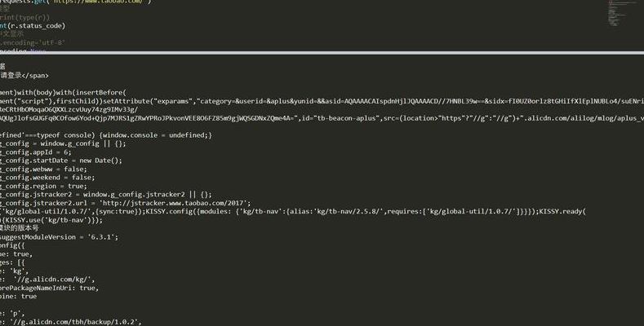Click the g_config.appId = 6 line
The image size is (644, 326).
[x=36, y=152]
